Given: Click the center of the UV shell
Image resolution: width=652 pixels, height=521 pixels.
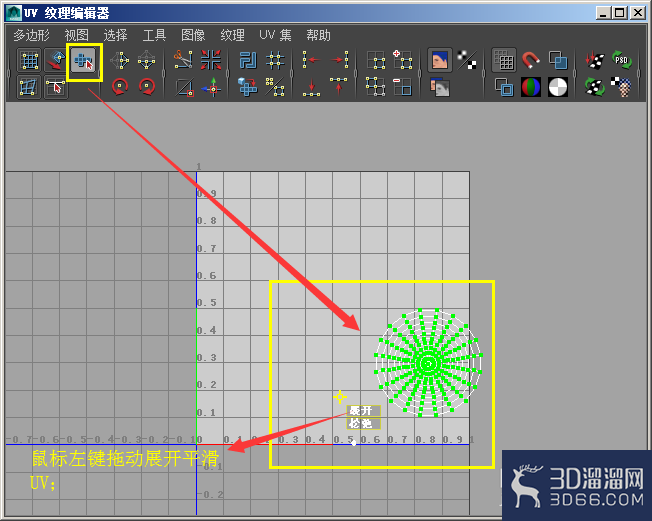Looking at the screenshot, I should pos(428,363).
